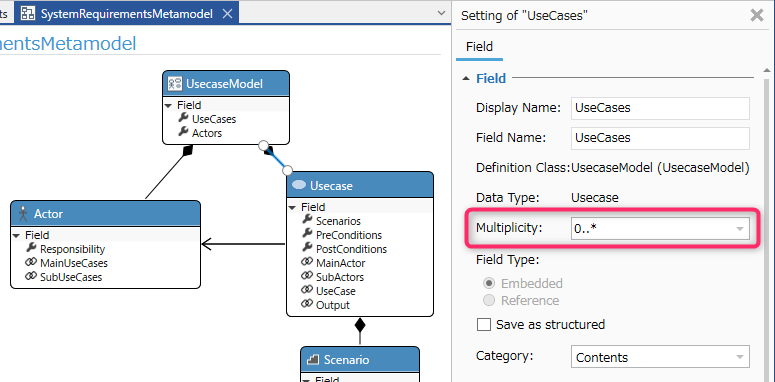Select the PreConditions field in Usecase
This screenshot has height=382, width=775.
[349, 235]
